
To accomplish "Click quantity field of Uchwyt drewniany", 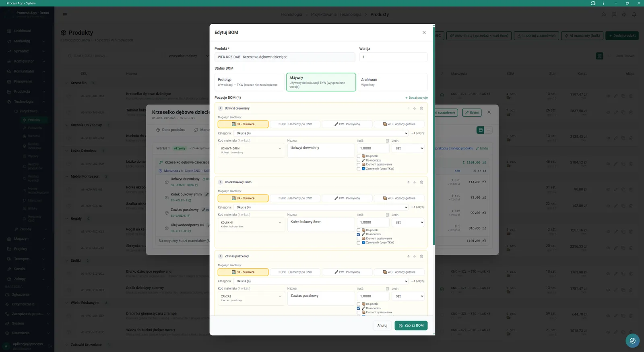I will pyautogui.click(x=373, y=148).
